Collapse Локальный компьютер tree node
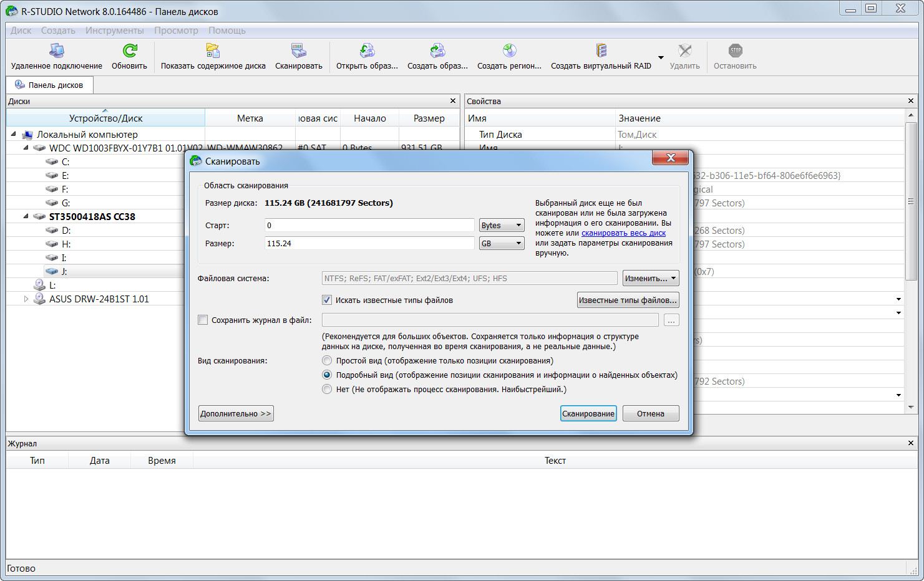 (x=14, y=134)
